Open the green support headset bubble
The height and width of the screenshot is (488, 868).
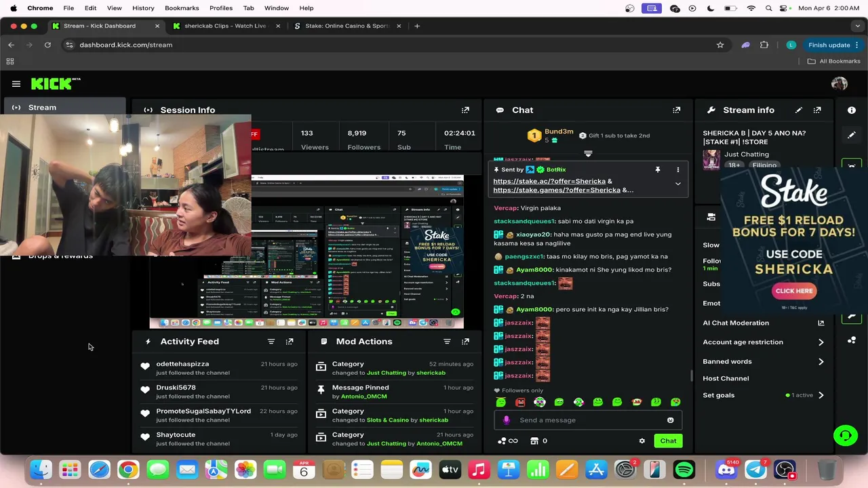coord(846,435)
